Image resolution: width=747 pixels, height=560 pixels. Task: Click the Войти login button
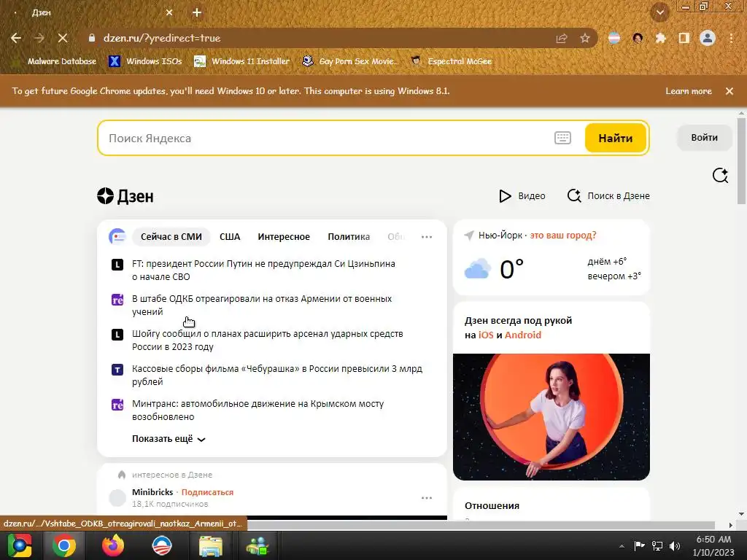coord(704,138)
